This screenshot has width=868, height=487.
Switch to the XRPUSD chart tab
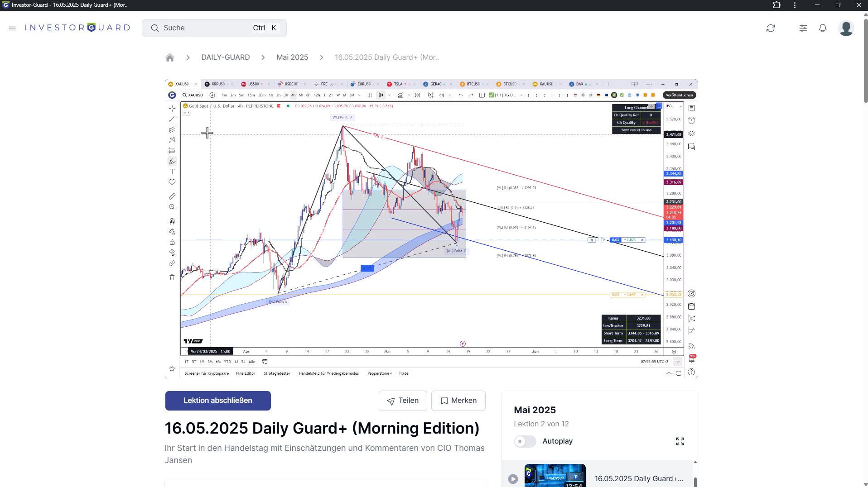point(218,84)
